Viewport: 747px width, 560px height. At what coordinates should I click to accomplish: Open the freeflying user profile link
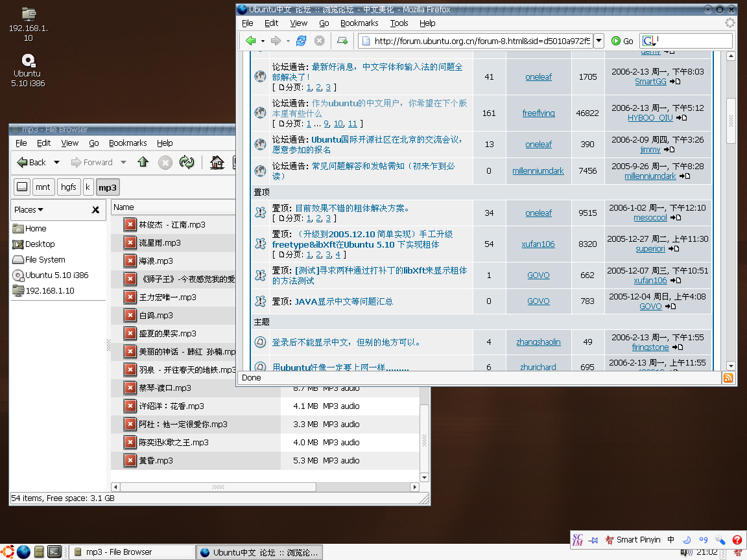click(x=538, y=113)
